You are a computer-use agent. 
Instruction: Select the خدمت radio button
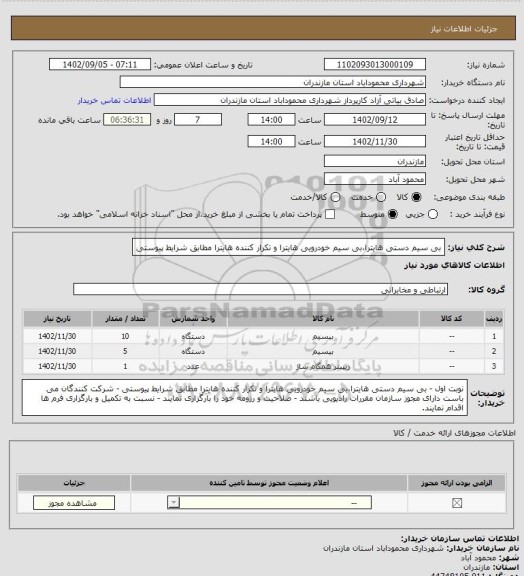click(381, 197)
